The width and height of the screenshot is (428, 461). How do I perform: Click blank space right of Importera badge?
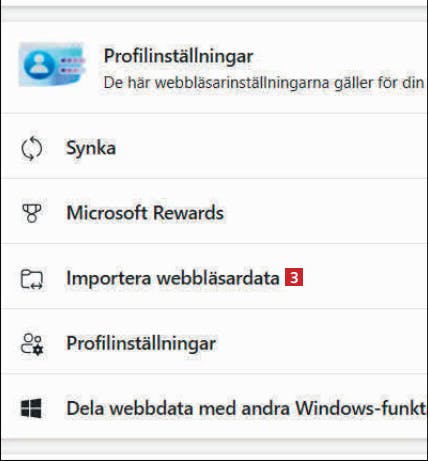365,277
